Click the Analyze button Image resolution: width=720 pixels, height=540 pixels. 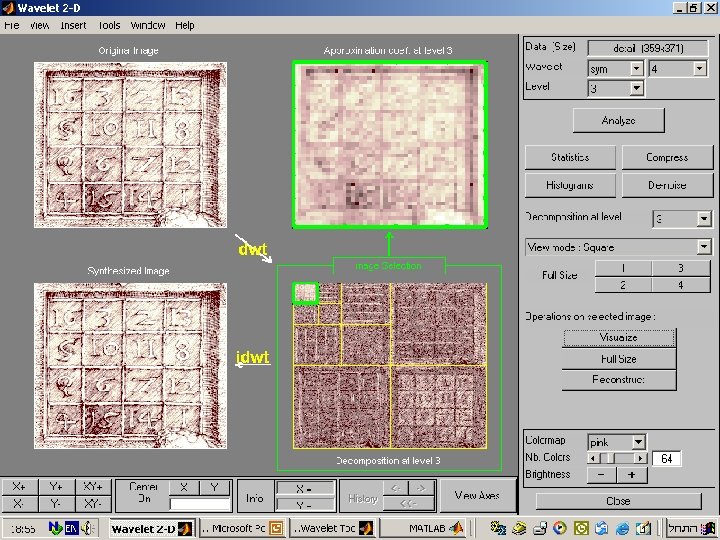tap(619, 120)
